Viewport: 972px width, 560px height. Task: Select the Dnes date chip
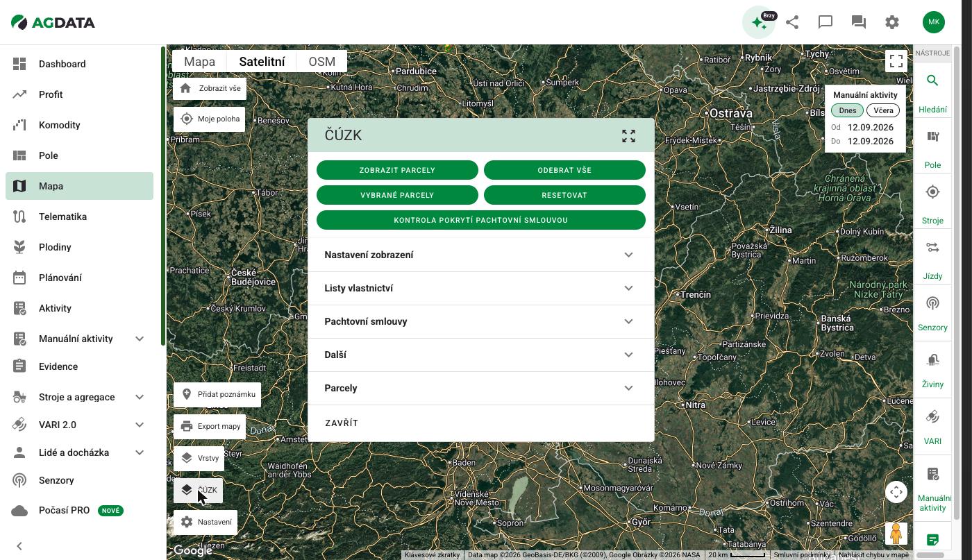[x=847, y=110]
